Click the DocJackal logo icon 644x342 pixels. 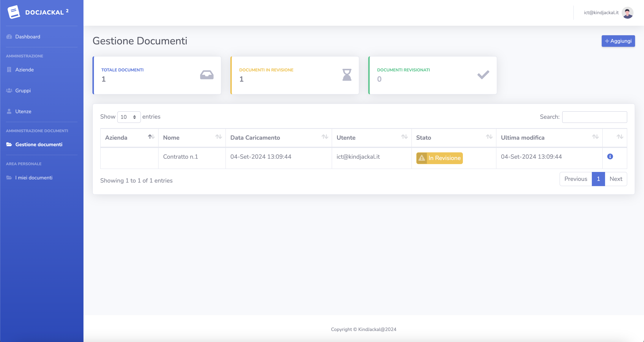point(14,12)
